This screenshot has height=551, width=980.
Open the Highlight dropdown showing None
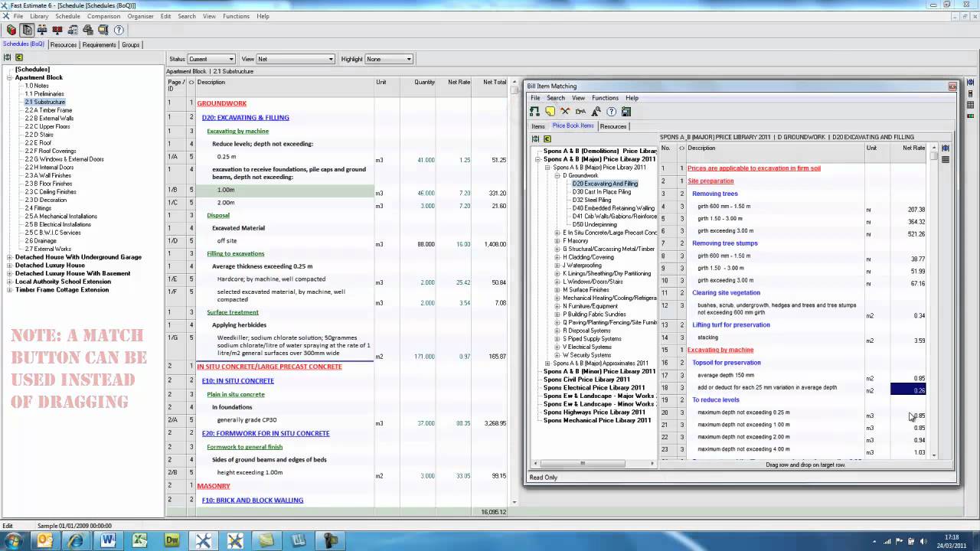pos(389,59)
